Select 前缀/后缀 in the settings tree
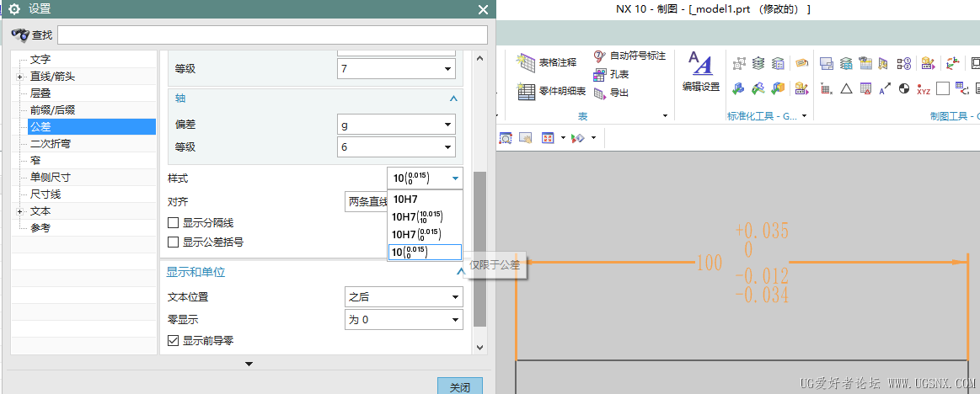The width and height of the screenshot is (980, 394). click(x=53, y=110)
